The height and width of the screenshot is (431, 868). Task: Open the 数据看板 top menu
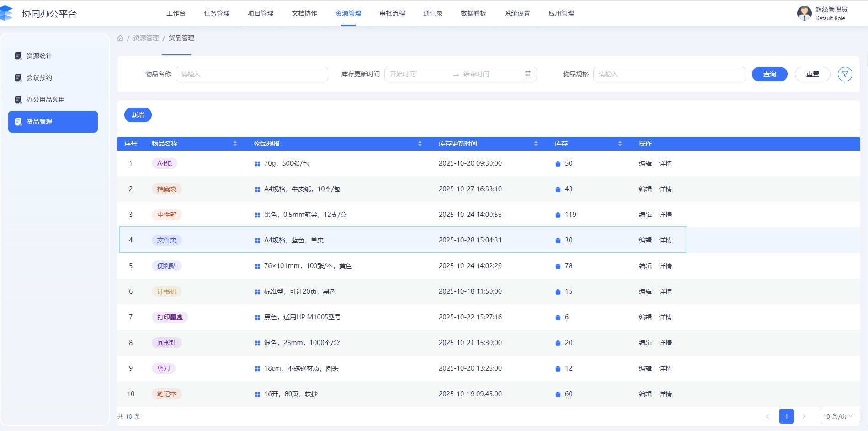coord(473,13)
